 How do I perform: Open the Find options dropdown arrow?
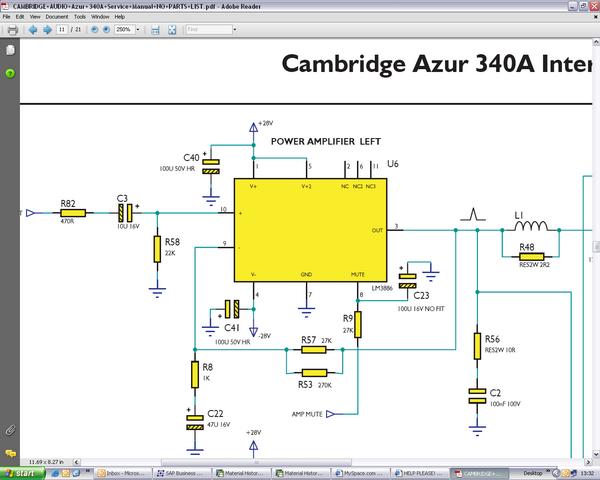coord(235,30)
